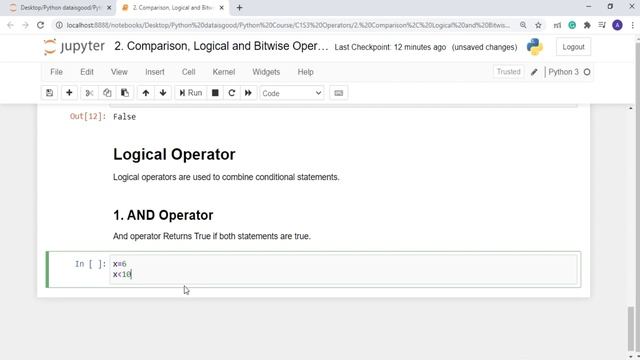
Task: Open the Edit menu
Action: tap(87, 72)
